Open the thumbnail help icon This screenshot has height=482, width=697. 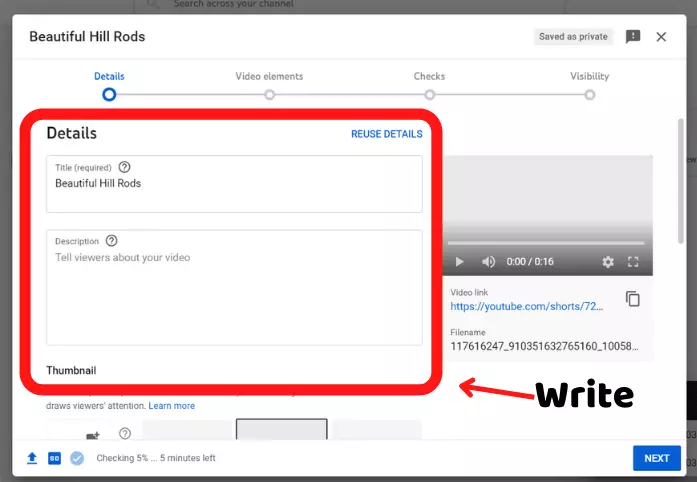pos(125,433)
